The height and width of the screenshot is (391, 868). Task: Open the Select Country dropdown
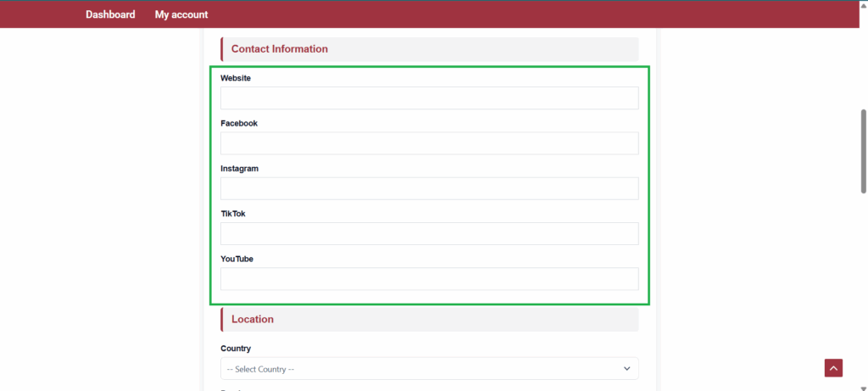(429, 369)
